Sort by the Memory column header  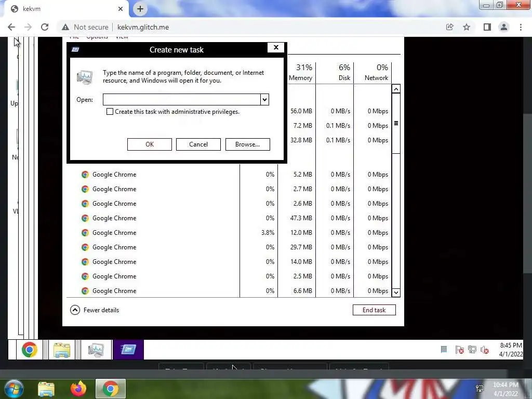click(300, 73)
